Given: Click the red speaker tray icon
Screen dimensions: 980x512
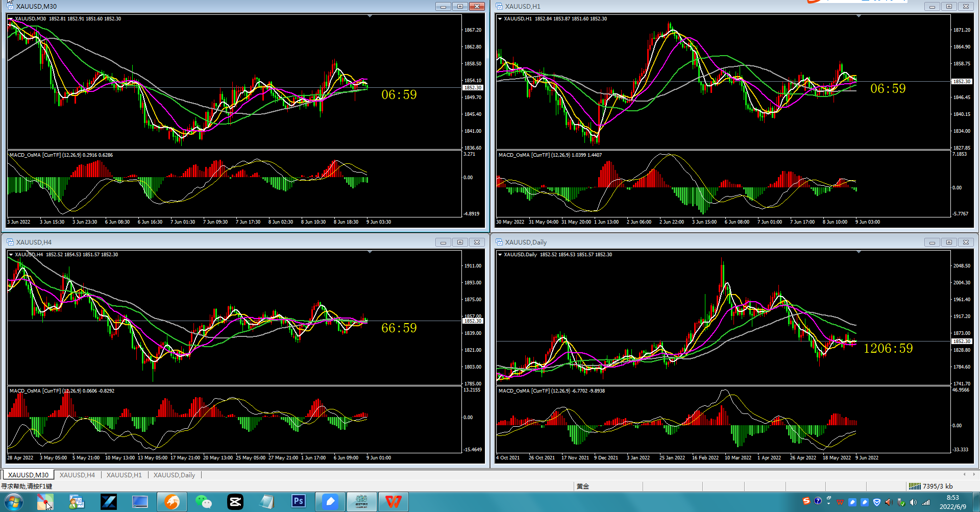Looking at the screenshot, I should point(889,502).
